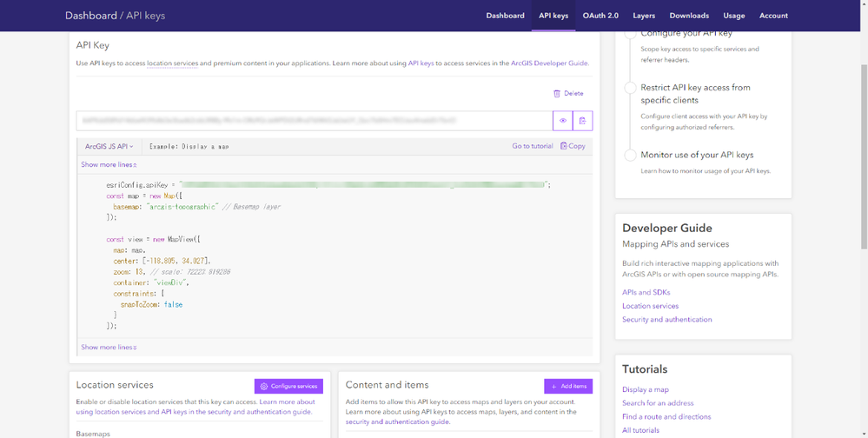Open Find a route and directions tutorial

[666, 417]
